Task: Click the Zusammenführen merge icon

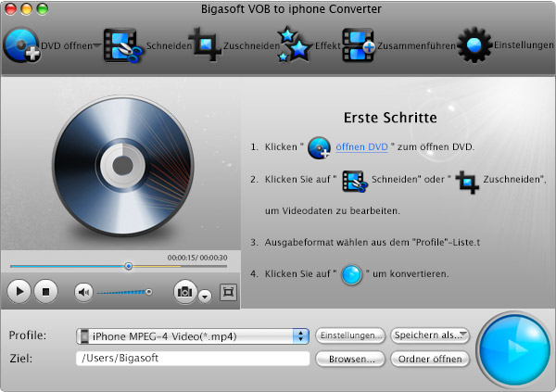Action: coord(358,45)
